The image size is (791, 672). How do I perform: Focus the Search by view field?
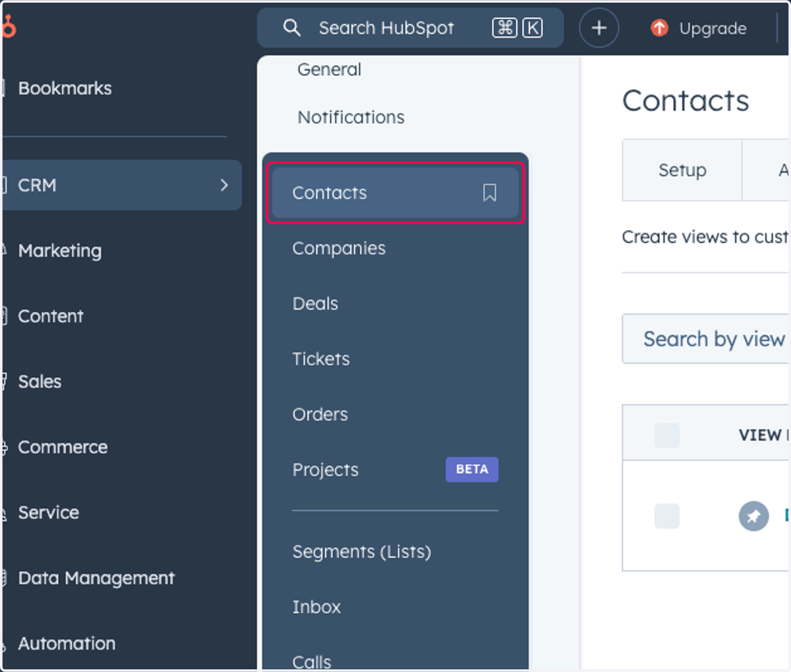pos(707,339)
